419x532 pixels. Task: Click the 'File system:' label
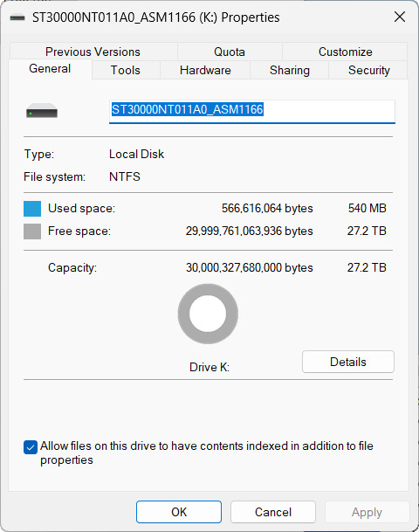point(55,176)
